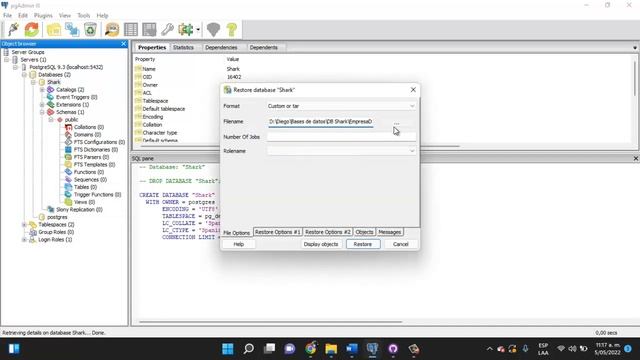Select the public schema tree item
The image size is (640, 360).
point(71,120)
